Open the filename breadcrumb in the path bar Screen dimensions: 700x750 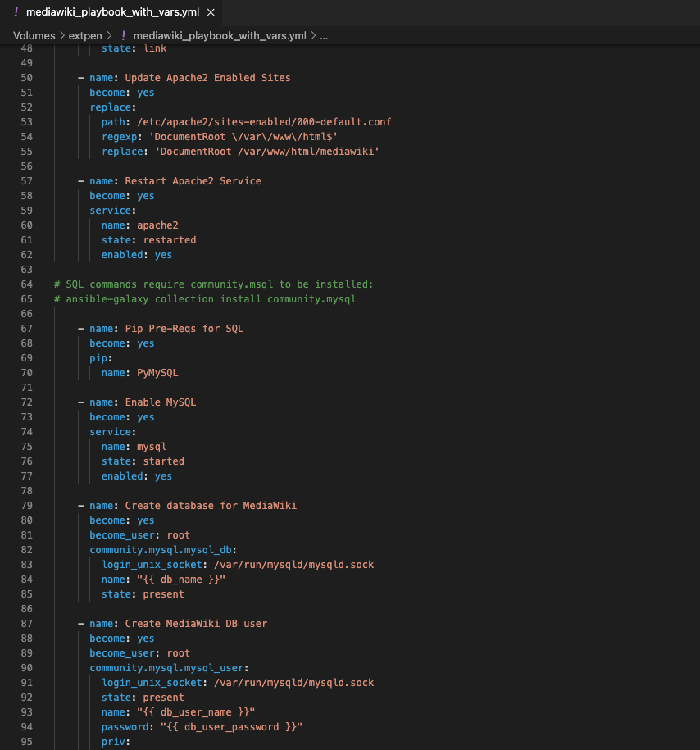point(222,35)
